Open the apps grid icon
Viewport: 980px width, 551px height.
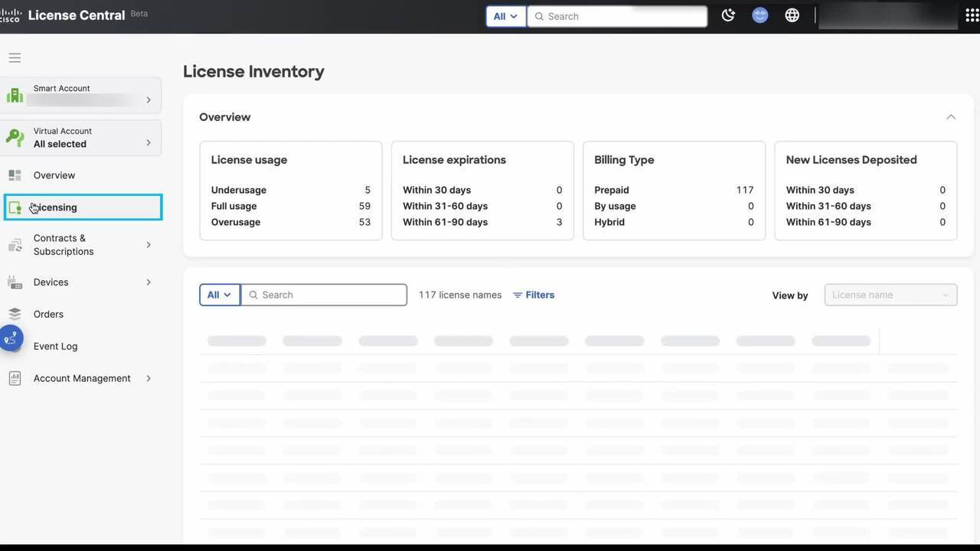tap(972, 15)
